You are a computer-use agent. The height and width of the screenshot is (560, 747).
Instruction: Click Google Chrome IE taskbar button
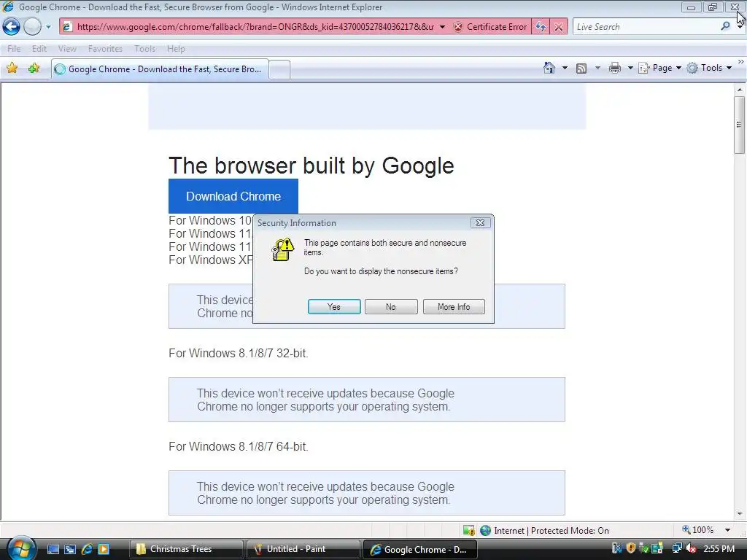tap(420, 549)
